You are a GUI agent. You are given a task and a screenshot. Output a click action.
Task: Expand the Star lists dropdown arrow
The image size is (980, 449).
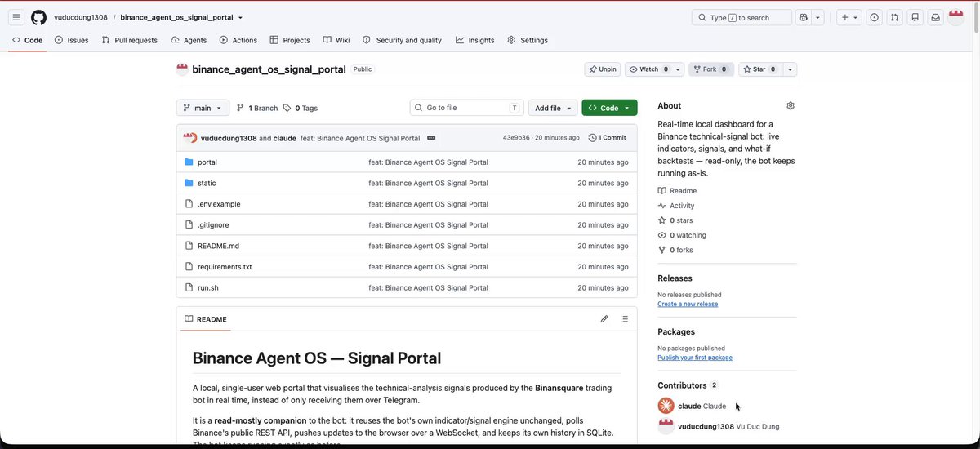791,69
